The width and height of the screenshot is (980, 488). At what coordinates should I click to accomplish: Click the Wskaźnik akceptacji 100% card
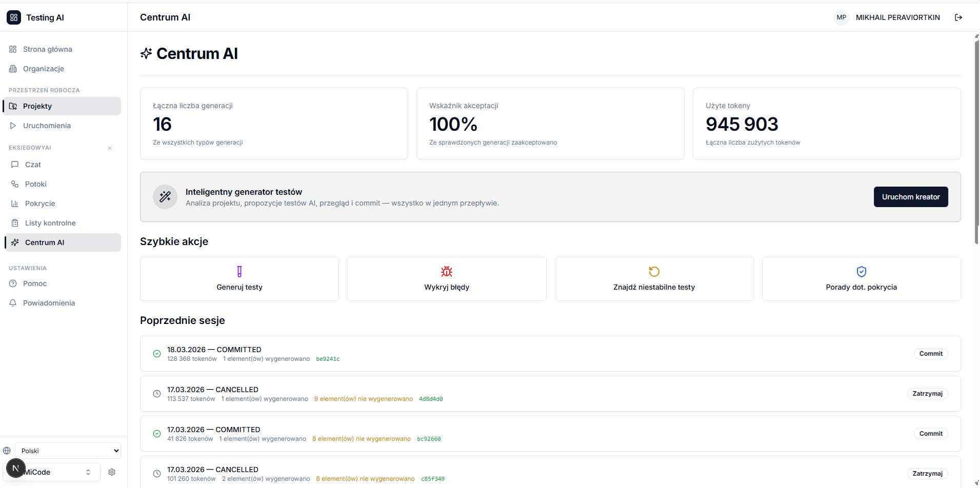tap(550, 124)
